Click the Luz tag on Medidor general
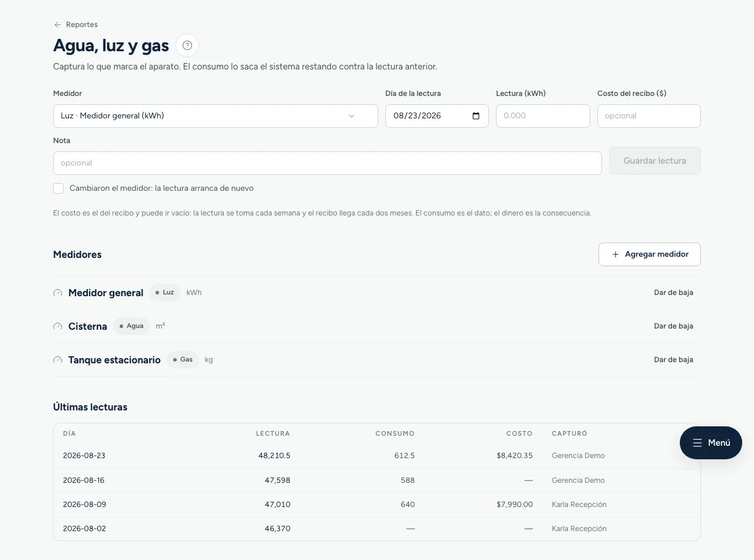Viewport: 754px width, 560px height. click(164, 293)
